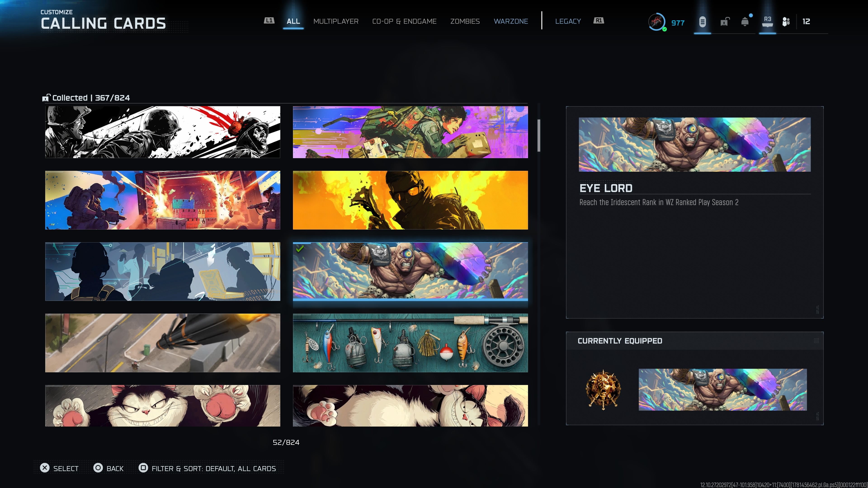Switch to the ALL tab

pos(293,21)
